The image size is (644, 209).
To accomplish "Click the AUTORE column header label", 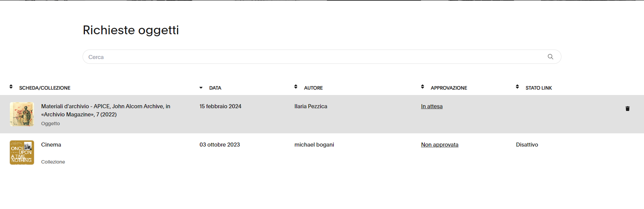I will [313, 88].
